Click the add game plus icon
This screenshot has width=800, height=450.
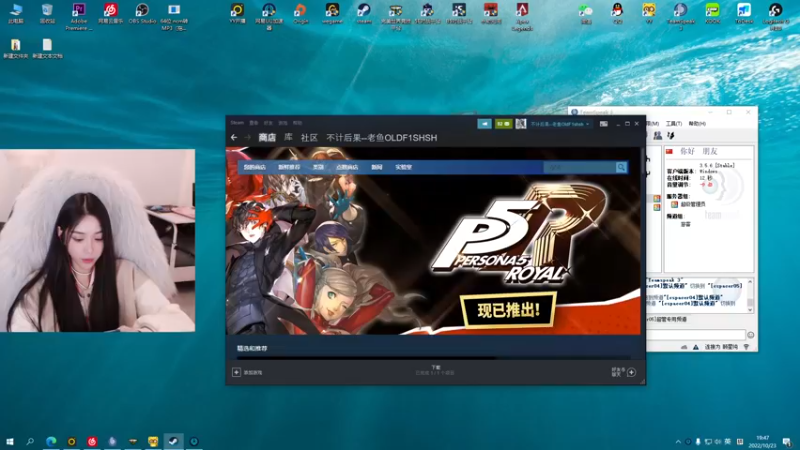[236, 372]
